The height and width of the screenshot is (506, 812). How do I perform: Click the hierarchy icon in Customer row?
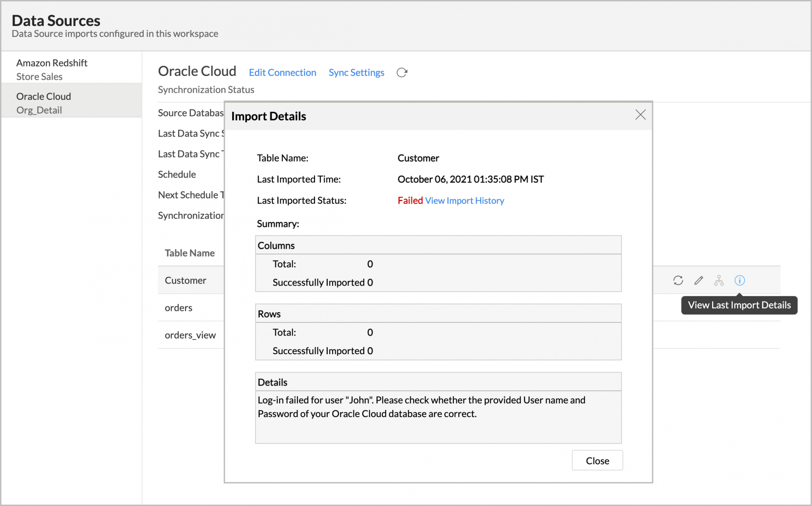pyautogui.click(x=719, y=280)
